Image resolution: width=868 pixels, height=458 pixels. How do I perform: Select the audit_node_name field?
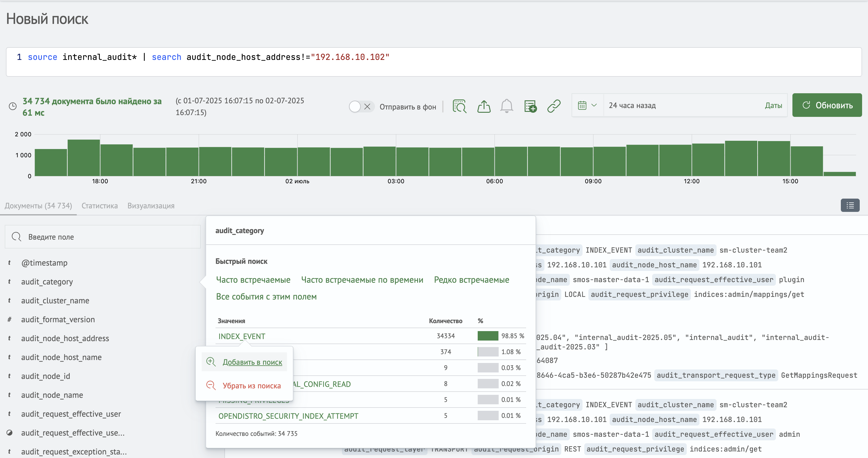(x=52, y=395)
